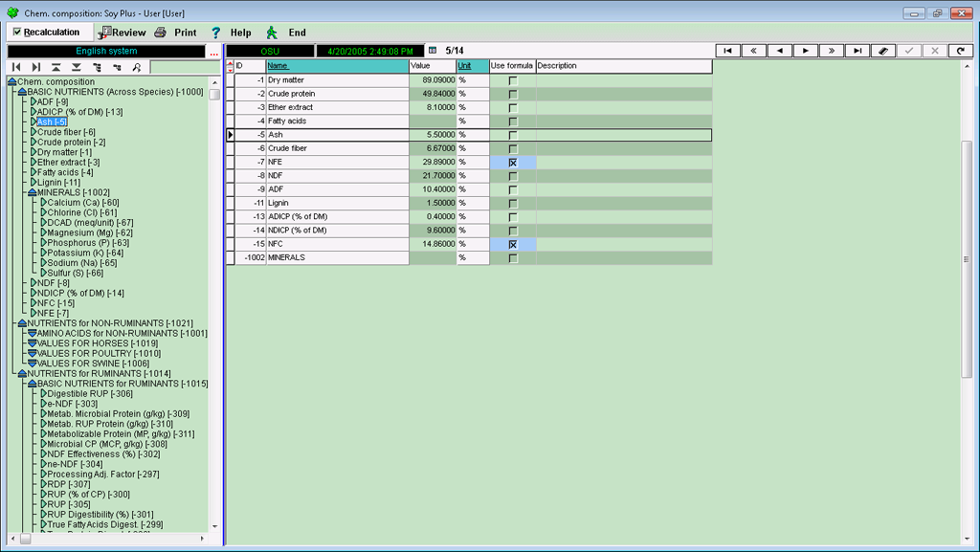Click the Print button

click(x=176, y=33)
